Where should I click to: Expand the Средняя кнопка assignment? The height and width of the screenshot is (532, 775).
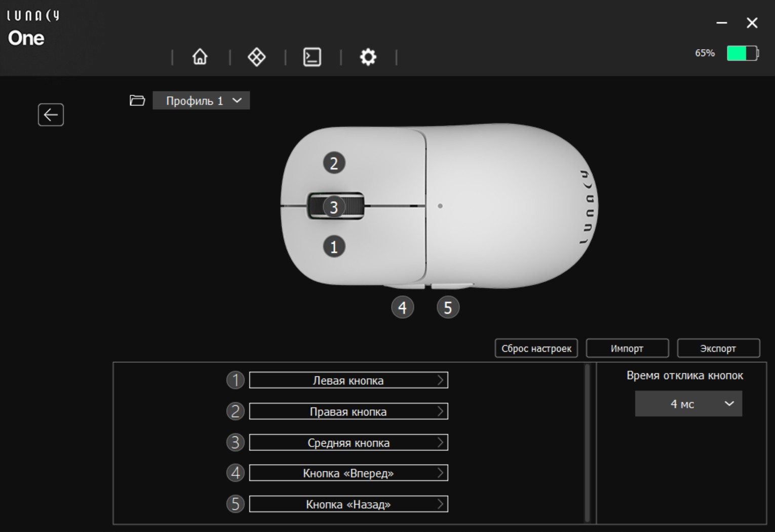348,442
